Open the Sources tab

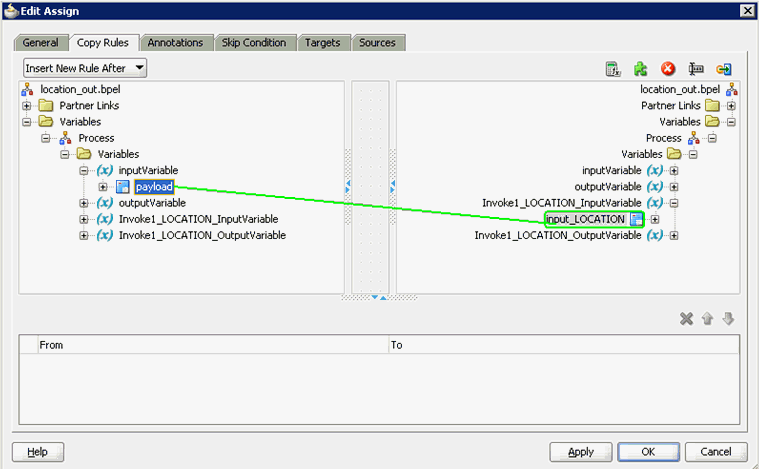click(x=377, y=43)
